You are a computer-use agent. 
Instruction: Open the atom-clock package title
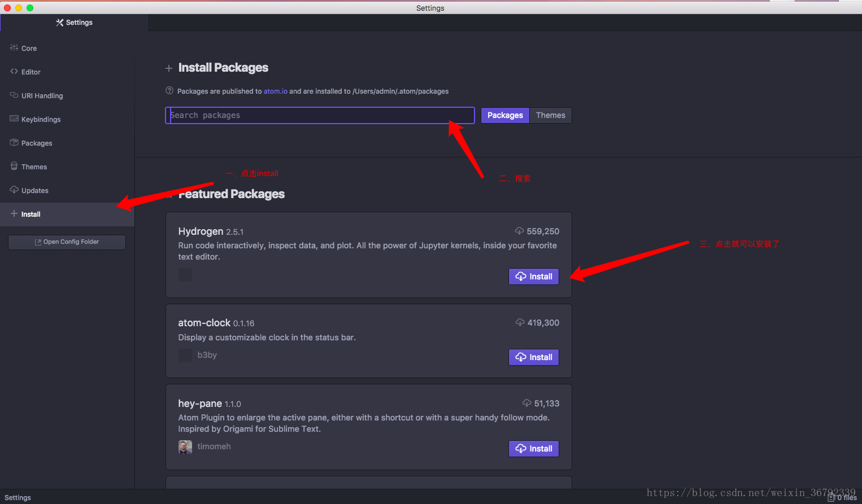click(204, 323)
